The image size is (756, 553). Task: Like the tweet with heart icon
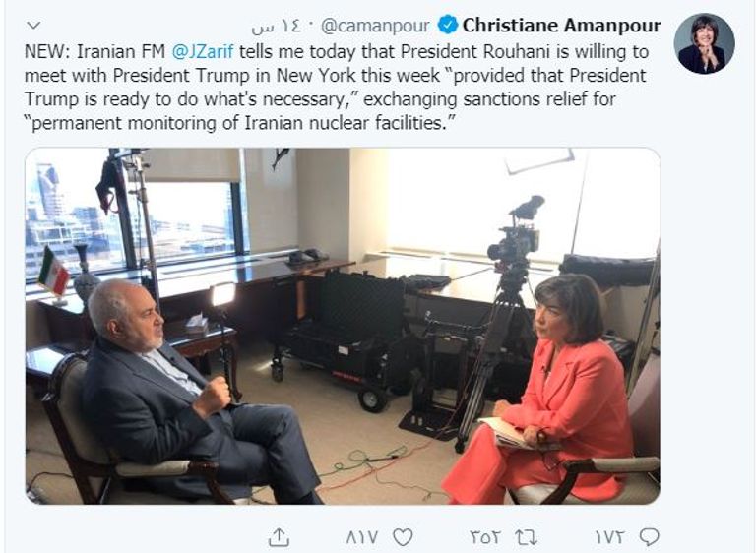pos(403,537)
